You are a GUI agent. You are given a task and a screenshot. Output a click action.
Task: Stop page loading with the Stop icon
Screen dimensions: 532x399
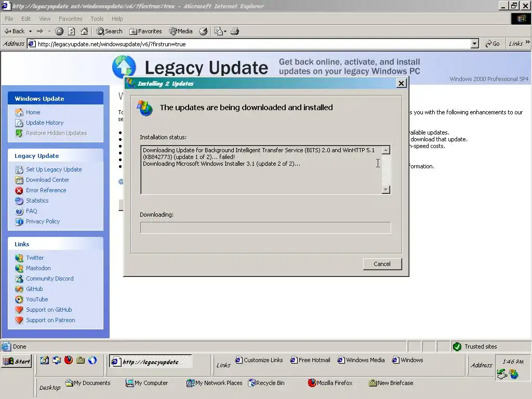tap(59, 31)
